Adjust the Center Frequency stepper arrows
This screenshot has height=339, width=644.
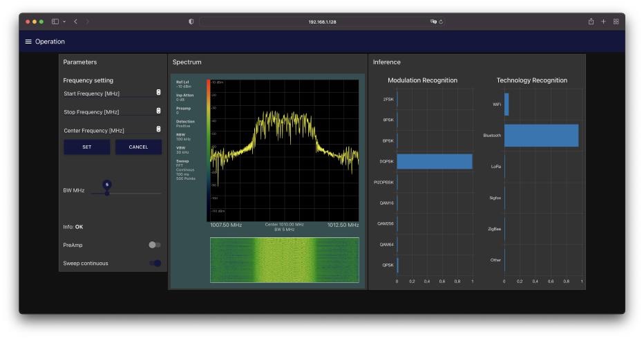coord(158,129)
